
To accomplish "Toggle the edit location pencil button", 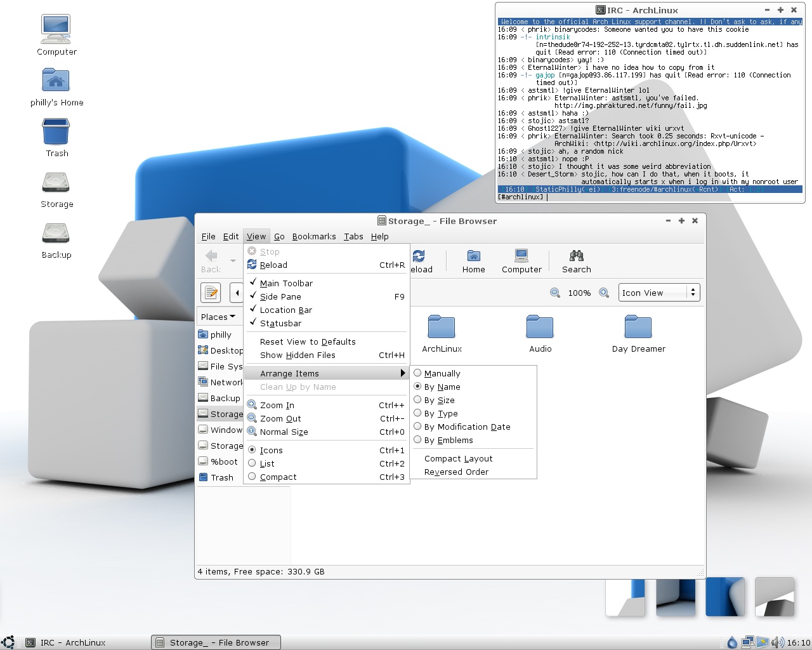I will coord(211,293).
